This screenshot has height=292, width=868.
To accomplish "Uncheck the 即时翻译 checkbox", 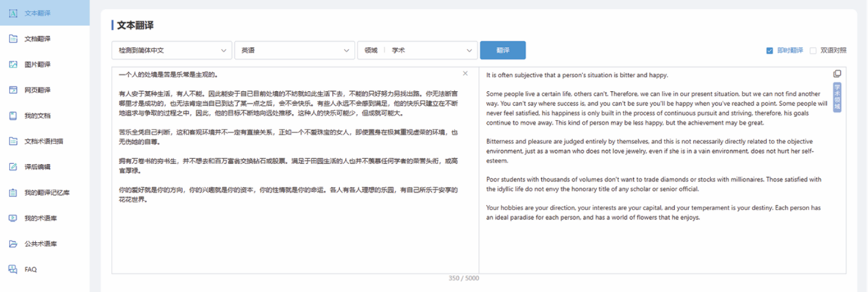I will 770,51.
